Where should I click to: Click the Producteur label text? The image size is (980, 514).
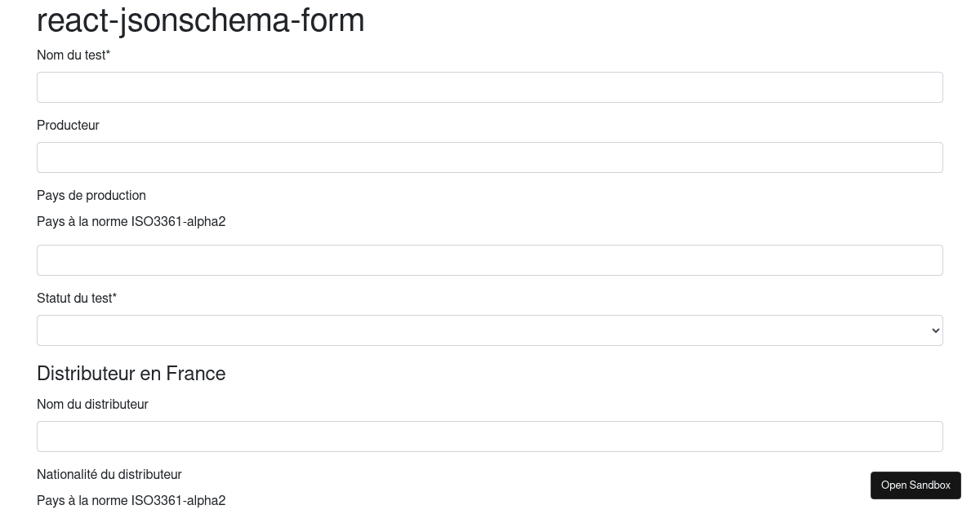tap(68, 126)
